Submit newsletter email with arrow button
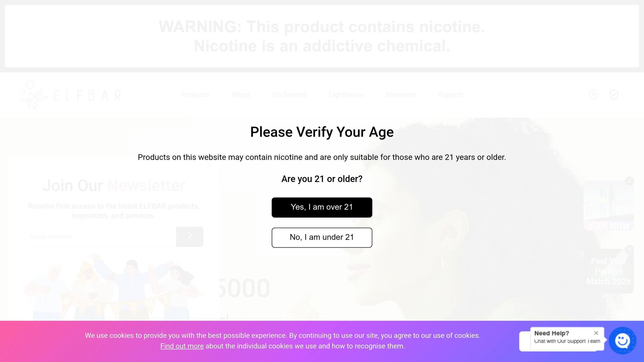The height and width of the screenshot is (362, 644). [190, 237]
